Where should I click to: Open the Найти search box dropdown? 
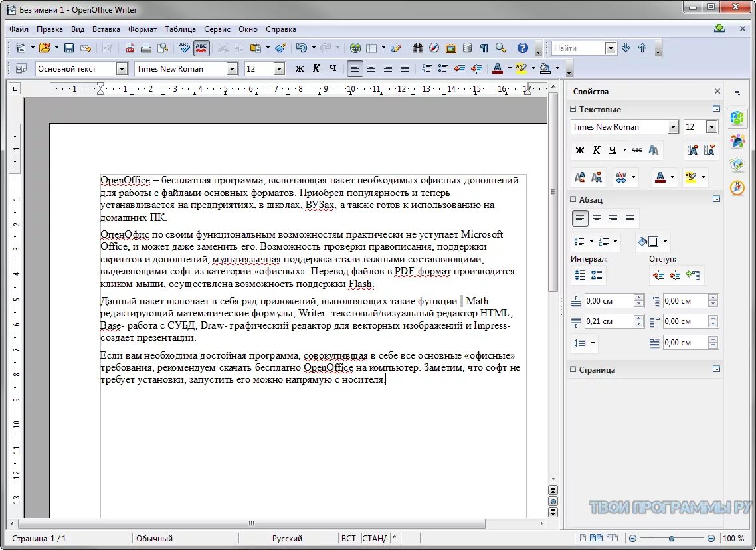(611, 48)
